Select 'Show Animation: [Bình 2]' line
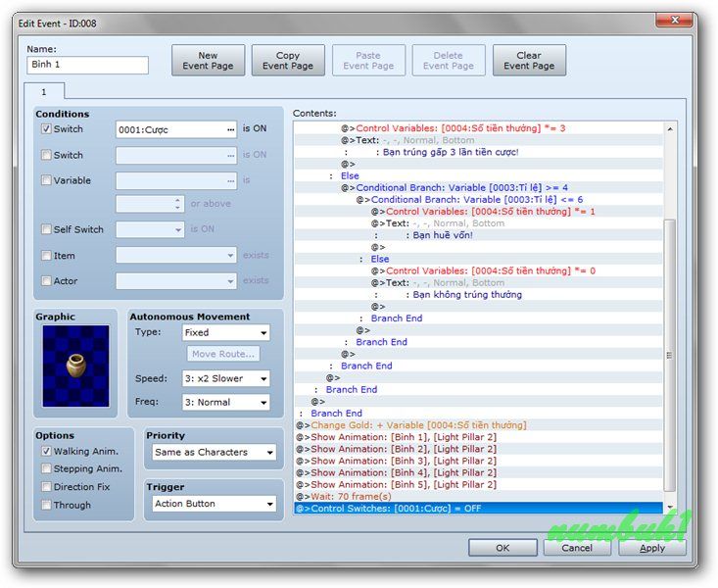The height and width of the screenshot is (588, 718). tap(478, 449)
